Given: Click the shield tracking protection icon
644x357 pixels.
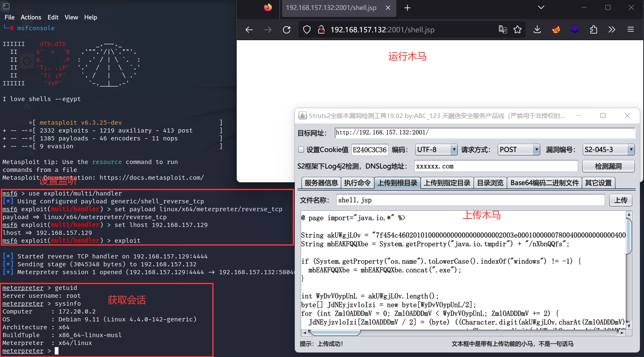Looking at the screenshot, I should point(307,30).
